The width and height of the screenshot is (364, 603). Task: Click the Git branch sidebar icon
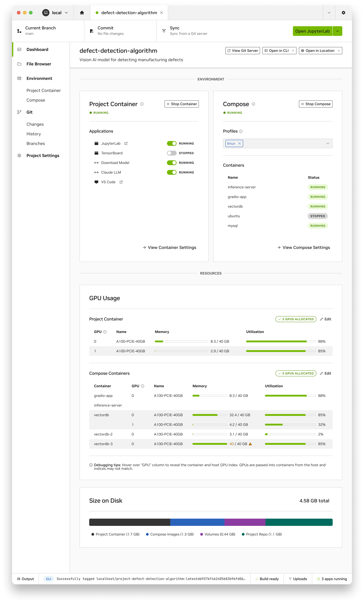click(x=19, y=112)
